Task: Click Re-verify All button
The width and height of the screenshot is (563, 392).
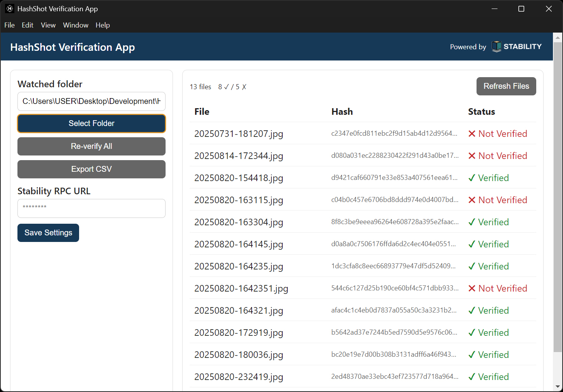Action: 92,146
